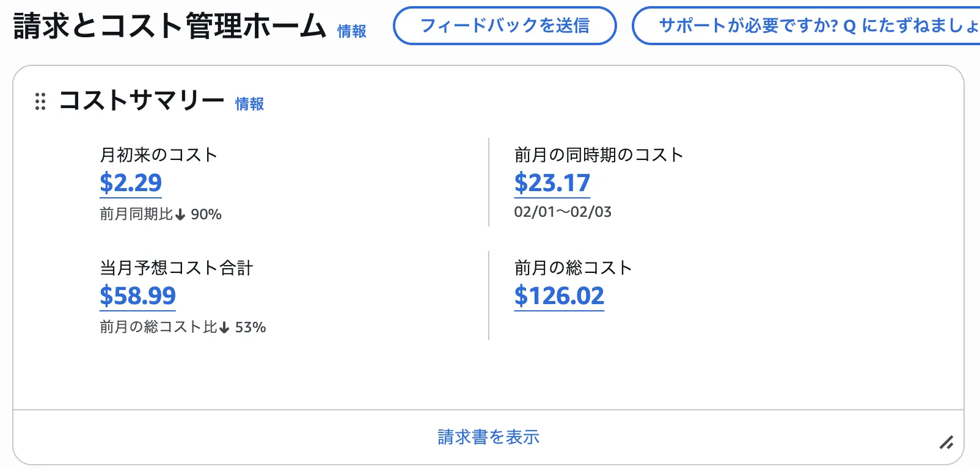Click the 前月の総コスト label above $126.02
The image size is (980, 469).
click(x=572, y=267)
